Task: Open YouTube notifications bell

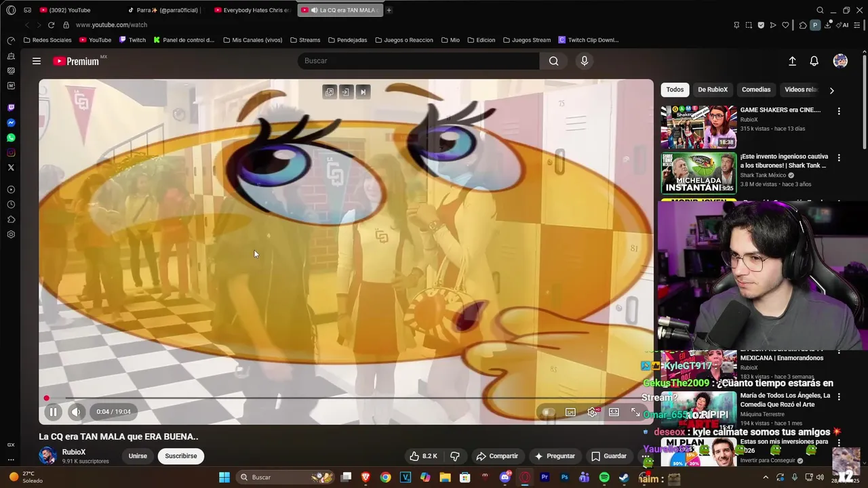Action: click(x=814, y=61)
